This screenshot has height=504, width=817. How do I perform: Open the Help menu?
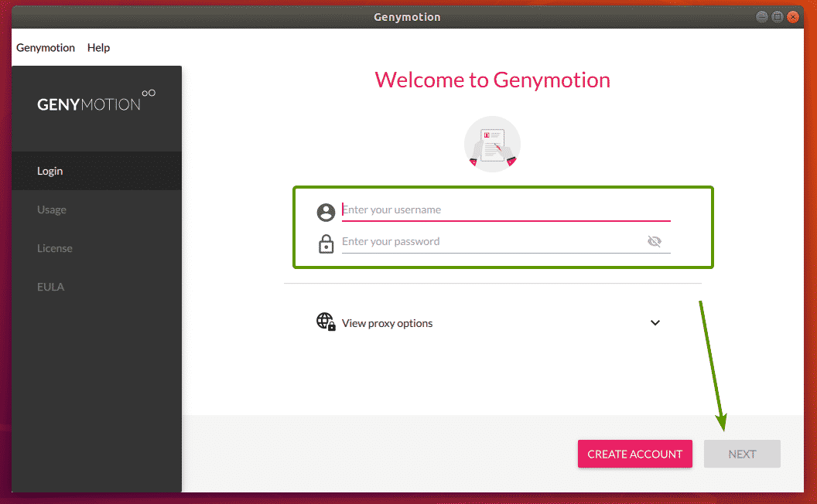click(x=98, y=48)
